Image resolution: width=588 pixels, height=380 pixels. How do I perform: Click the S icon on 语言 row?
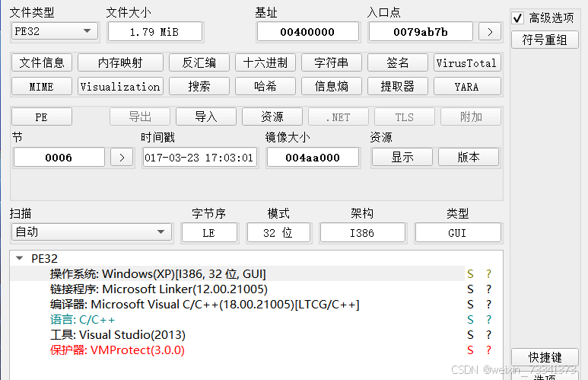pyautogui.click(x=470, y=320)
